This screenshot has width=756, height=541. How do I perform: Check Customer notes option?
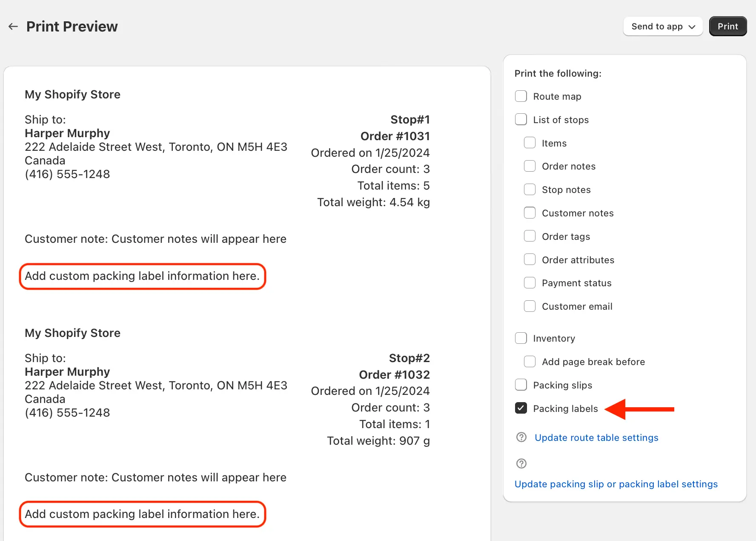[530, 213]
